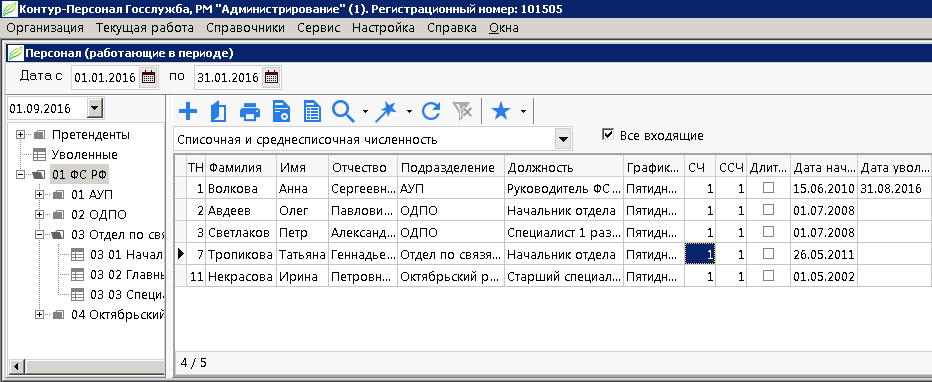The width and height of the screenshot is (932, 382).
Task: Select the 'Специалист 1 раз...' position cell
Action: (564, 232)
